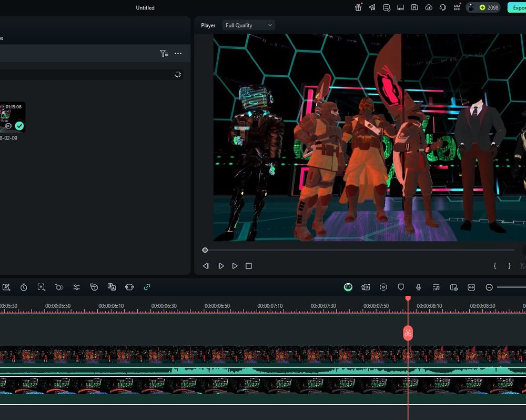Step back one frame in player

tap(206, 266)
